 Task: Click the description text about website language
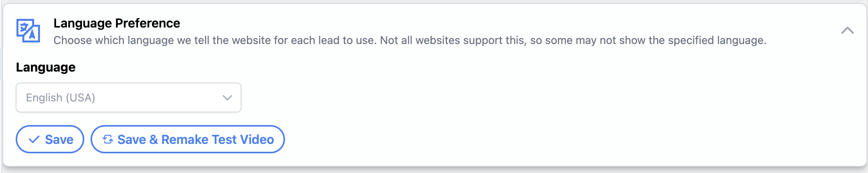point(410,40)
